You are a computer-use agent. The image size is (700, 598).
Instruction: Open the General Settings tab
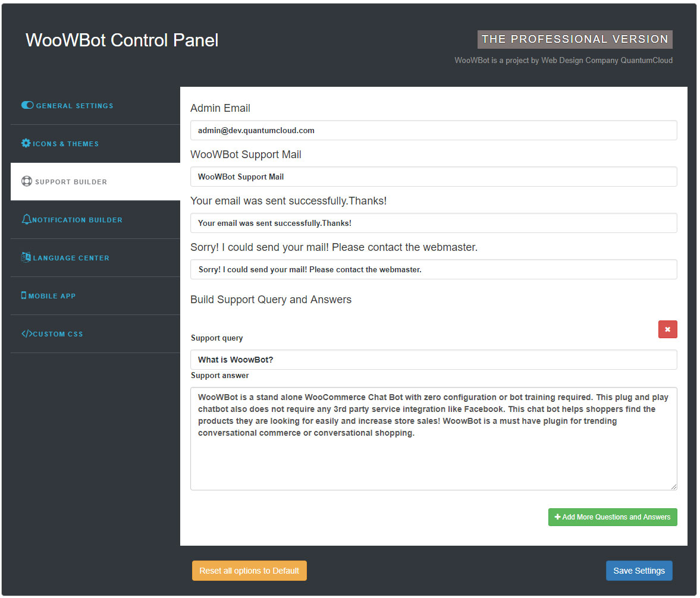(x=95, y=106)
